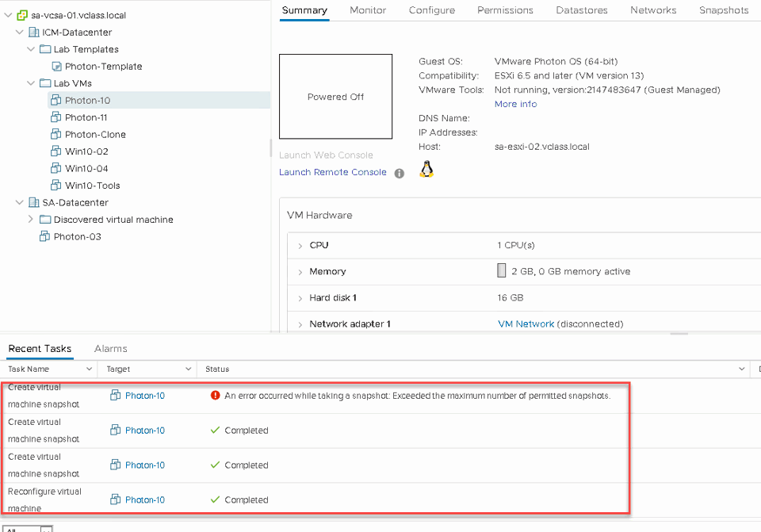This screenshot has height=532, width=761.
Task: Click the red error icon in task status
Action: click(216, 395)
